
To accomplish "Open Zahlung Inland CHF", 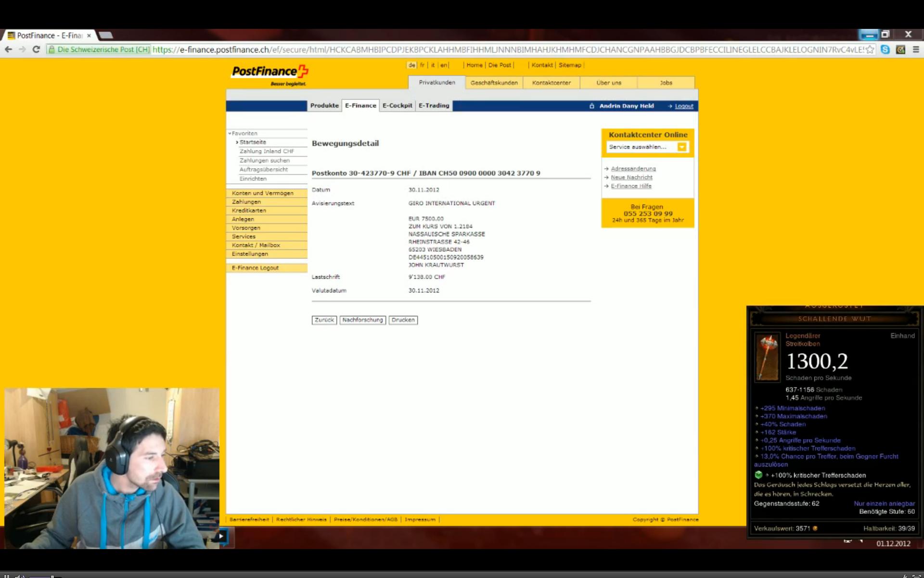I will coord(267,151).
